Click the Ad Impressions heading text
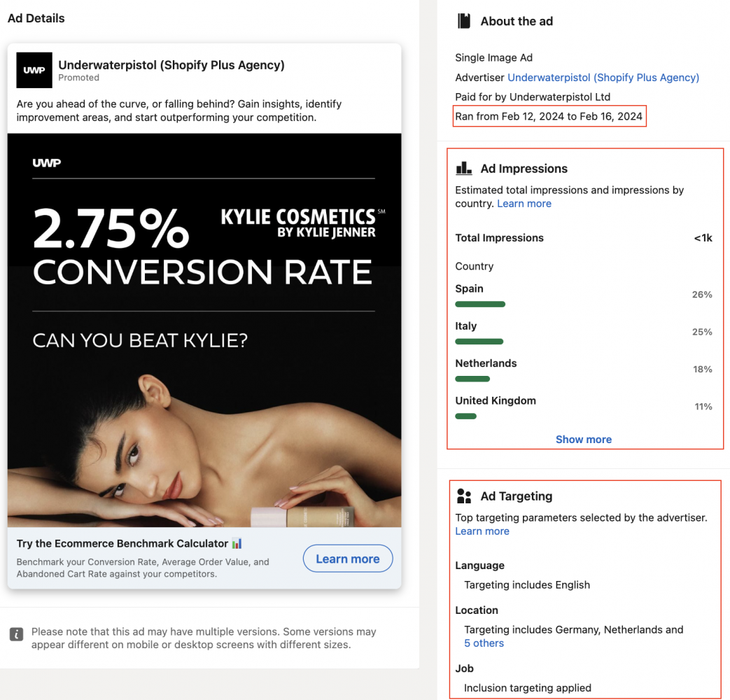 (524, 169)
